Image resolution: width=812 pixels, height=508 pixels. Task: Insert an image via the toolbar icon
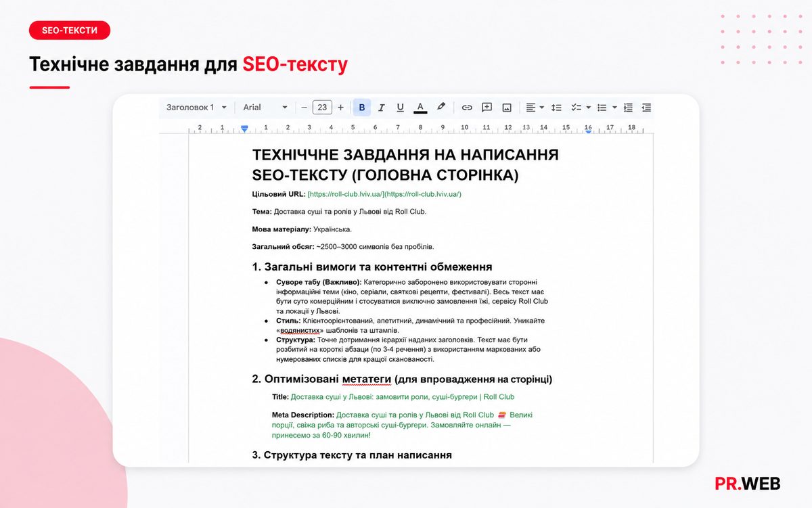[x=506, y=108]
